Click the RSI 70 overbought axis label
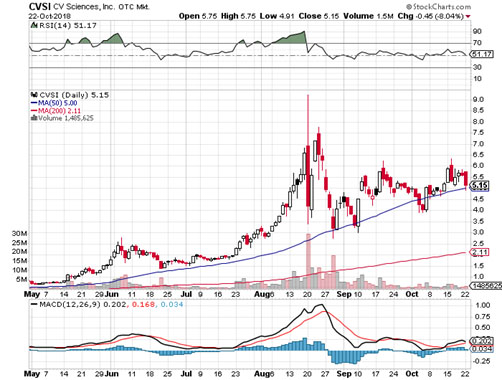502x380 pixels. coord(477,43)
